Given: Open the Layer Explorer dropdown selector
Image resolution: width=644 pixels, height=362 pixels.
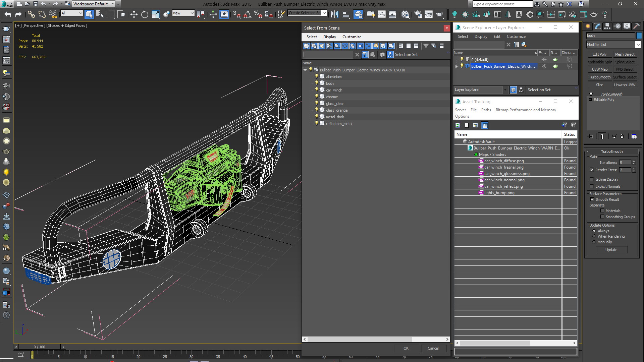Looking at the screenshot, I should click(x=505, y=90).
